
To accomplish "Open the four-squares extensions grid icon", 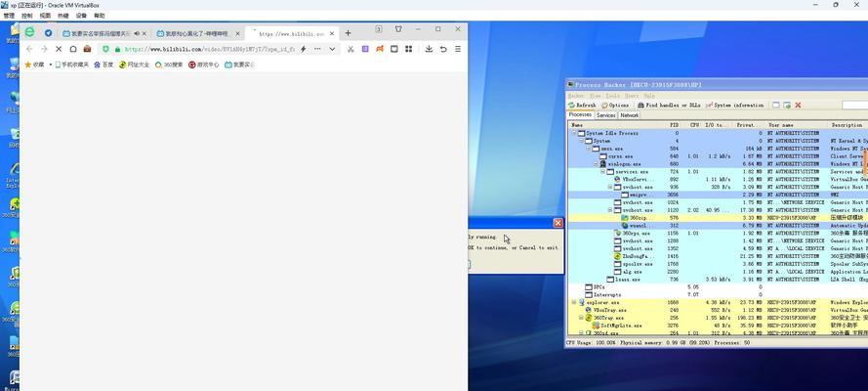I will 408,49.
